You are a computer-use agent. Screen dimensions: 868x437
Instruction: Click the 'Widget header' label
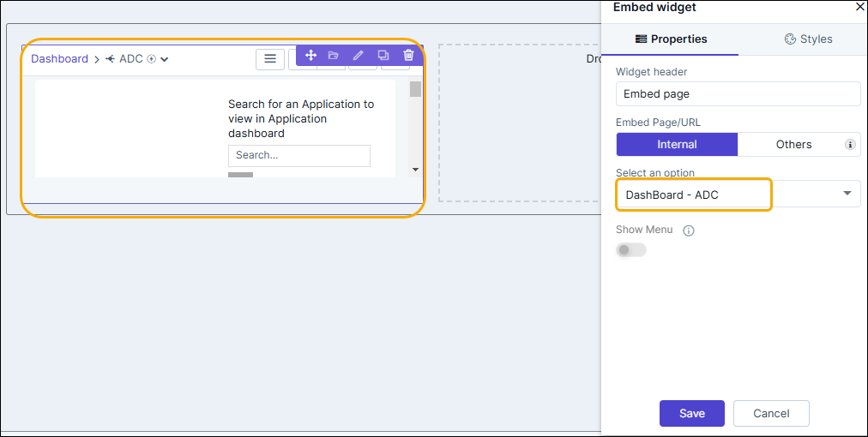pyautogui.click(x=652, y=72)
